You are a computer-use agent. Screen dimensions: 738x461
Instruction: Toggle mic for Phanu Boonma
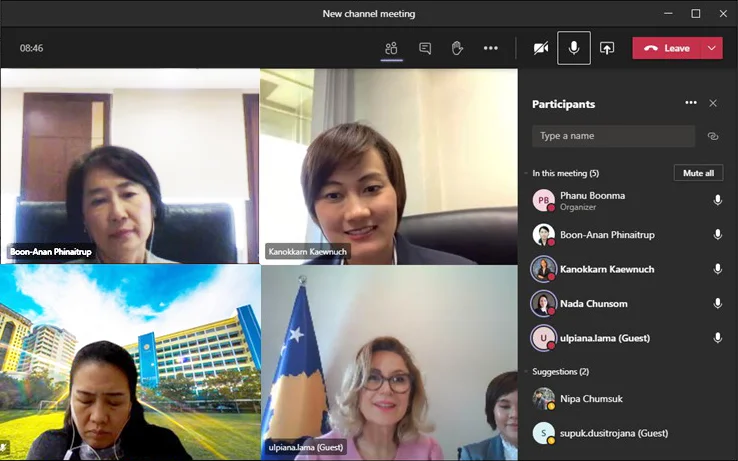click(x=717, y=200)
